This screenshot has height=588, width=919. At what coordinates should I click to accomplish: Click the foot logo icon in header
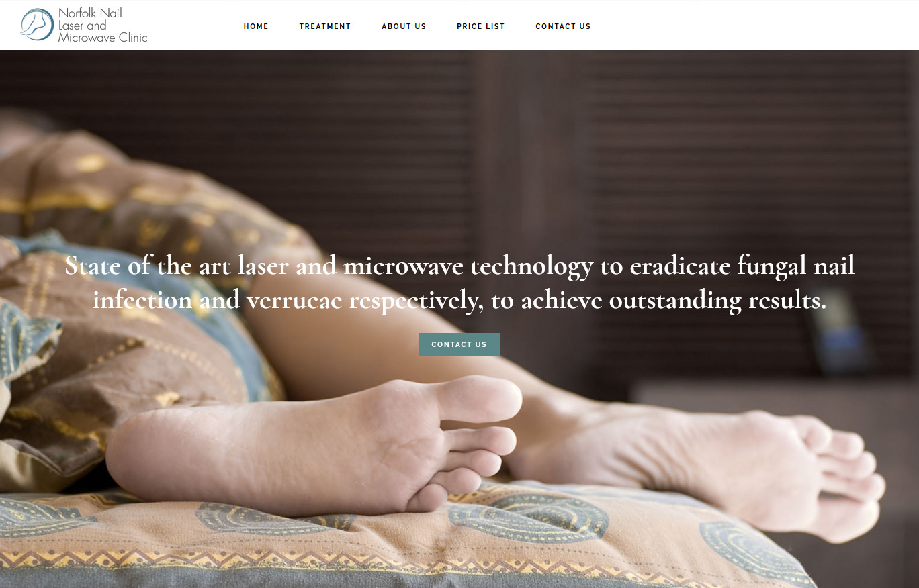tap(37, 25)
